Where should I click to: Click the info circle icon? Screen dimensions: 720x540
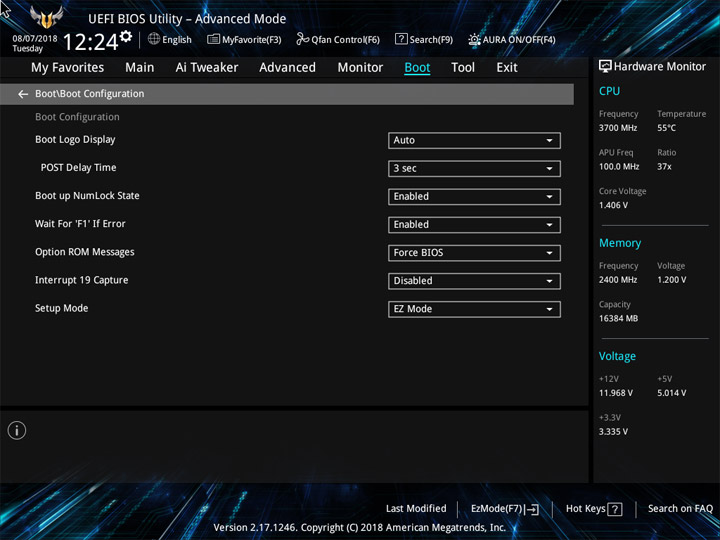coord(17,430)
